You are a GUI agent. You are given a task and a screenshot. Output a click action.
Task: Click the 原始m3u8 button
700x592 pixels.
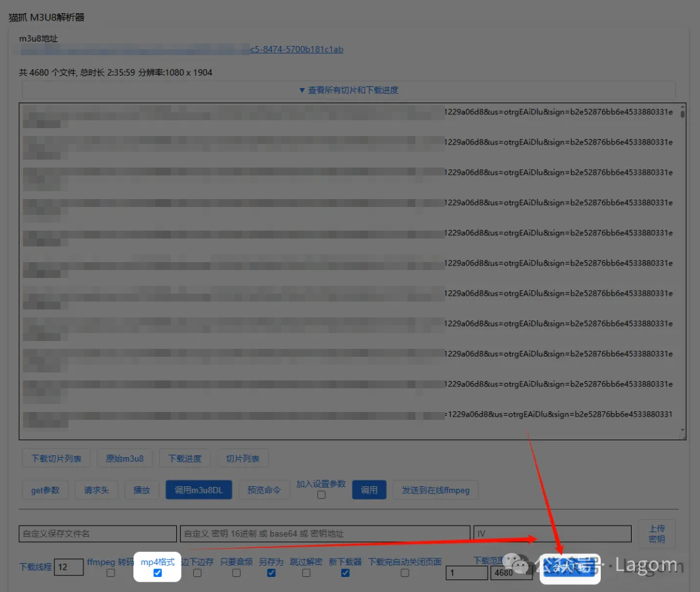pyautogui.click(x=124, y=459)
